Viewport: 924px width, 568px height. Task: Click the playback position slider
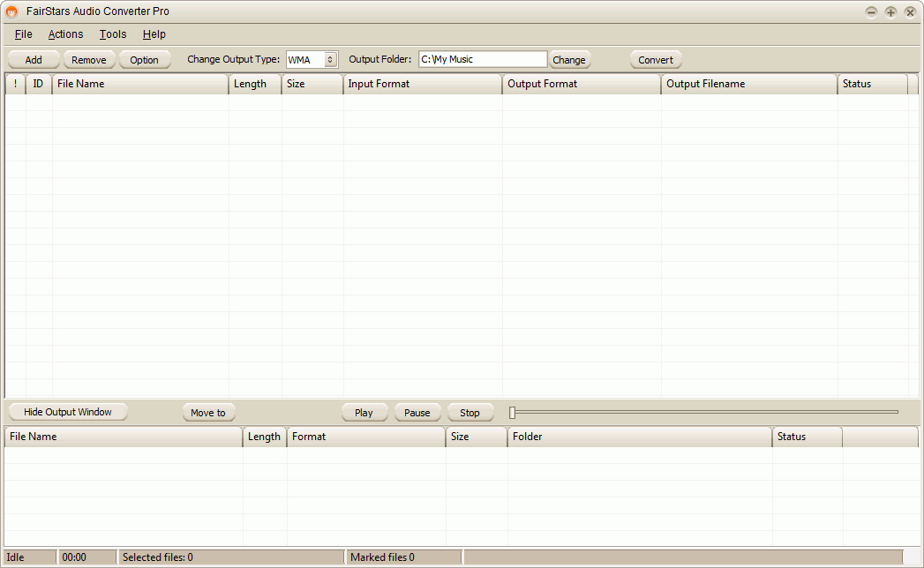tap(703, 411)
